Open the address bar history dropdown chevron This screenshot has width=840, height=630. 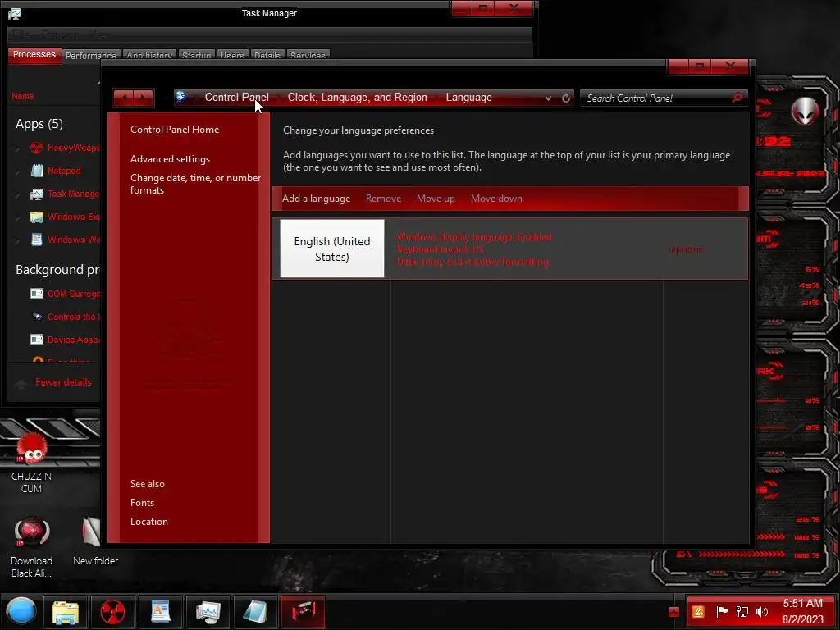point(548,98)
